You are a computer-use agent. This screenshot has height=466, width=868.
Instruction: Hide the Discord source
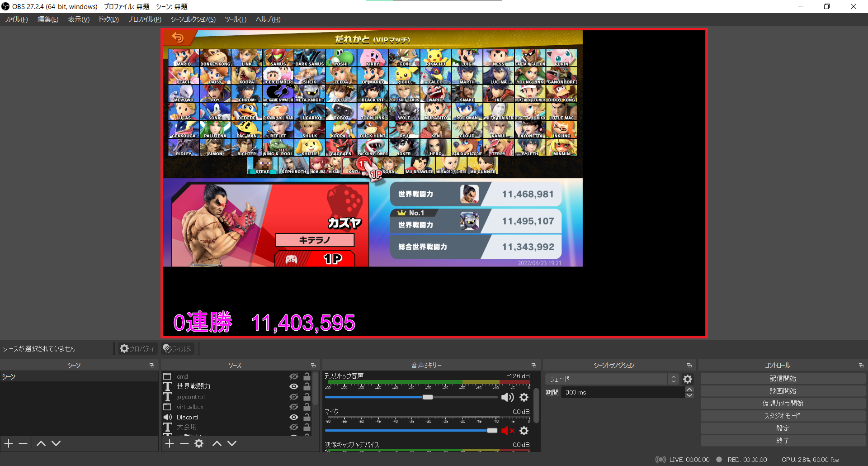(x=294, y=417)
